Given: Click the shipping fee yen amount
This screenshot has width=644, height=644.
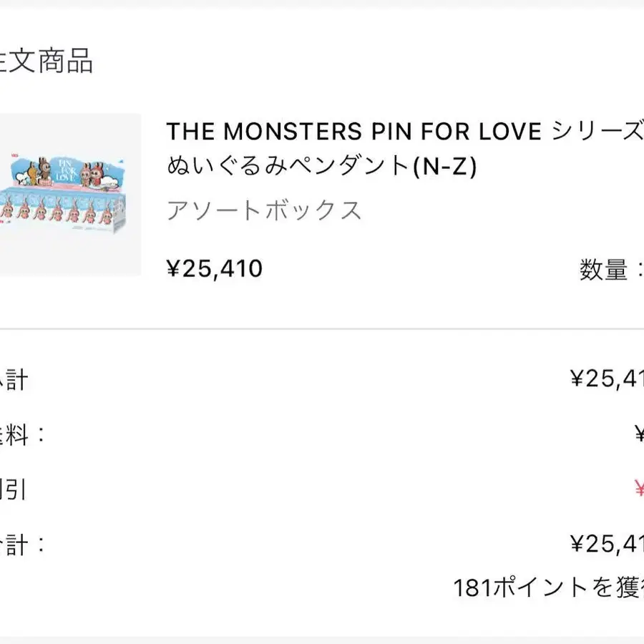Looking at the screenshot, I should tap(638, 434).
